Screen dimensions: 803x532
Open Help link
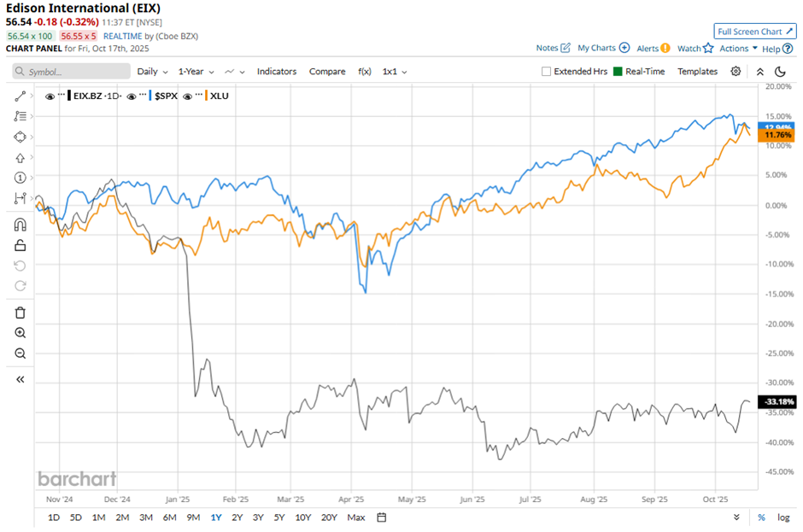tap(777, 49)
